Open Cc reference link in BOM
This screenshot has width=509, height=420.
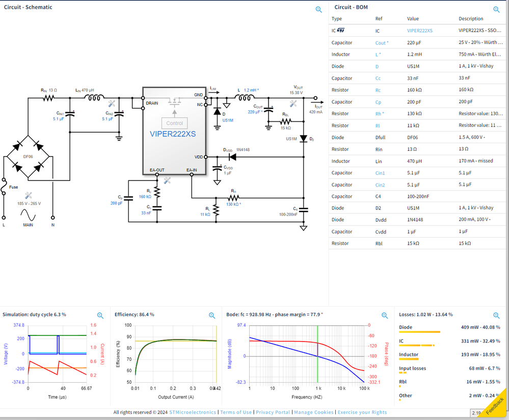378,78
